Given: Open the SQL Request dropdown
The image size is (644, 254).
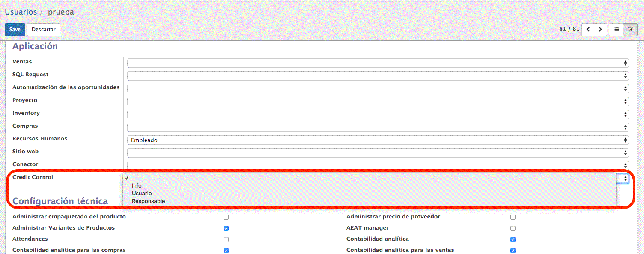Looking at the screenshot, I should pos(378,76).
